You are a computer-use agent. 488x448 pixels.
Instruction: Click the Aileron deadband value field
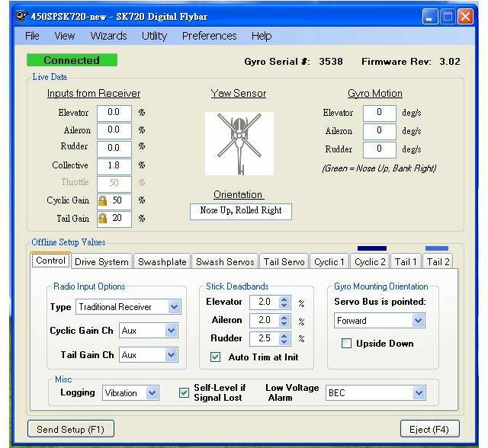click(265, 321)
